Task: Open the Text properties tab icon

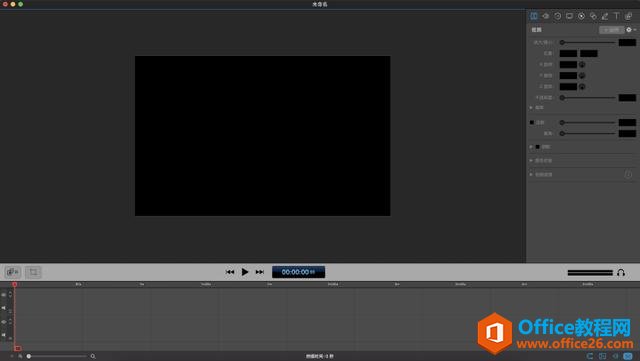Action: [x=617, y=16]
